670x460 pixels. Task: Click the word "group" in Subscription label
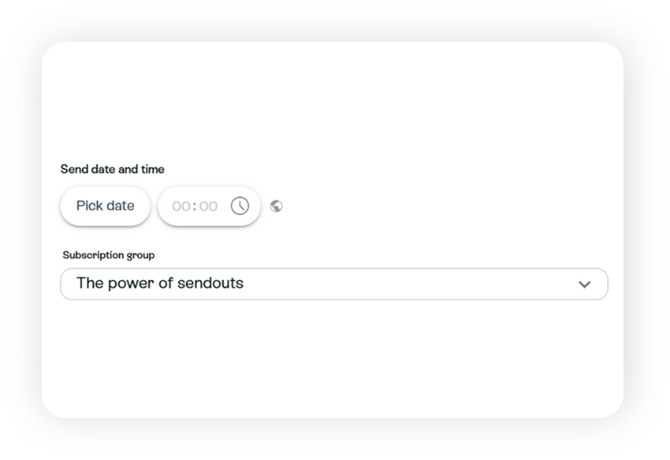[x=141, y=255]
